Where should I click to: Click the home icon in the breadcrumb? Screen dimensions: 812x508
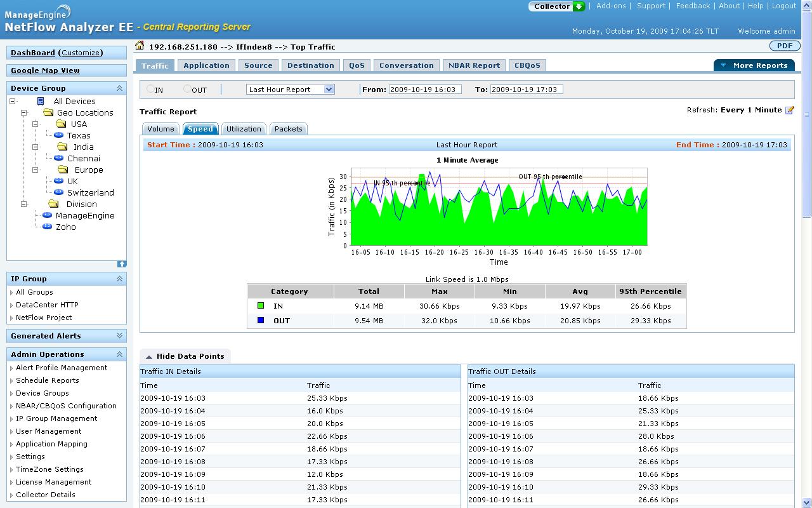coord(138,45)
